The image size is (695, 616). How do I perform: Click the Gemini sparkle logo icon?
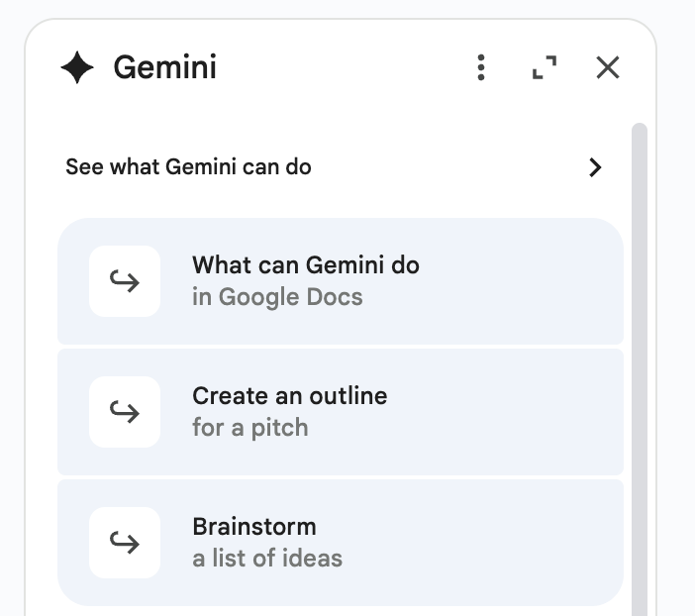pos(78,68)
